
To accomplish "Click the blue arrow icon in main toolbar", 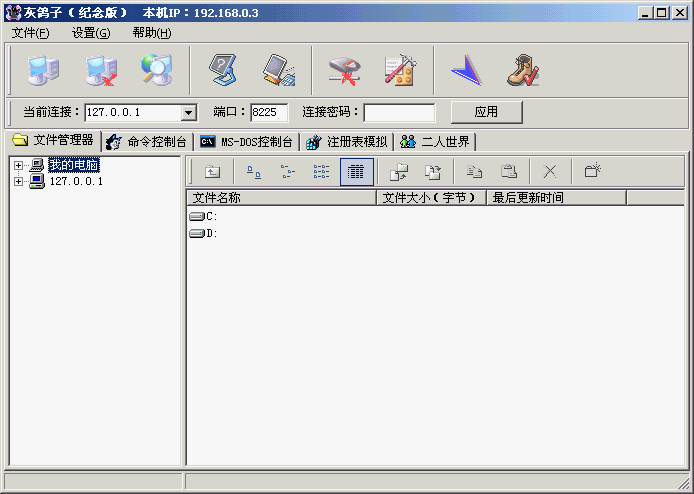I will (x=465, y=70).
